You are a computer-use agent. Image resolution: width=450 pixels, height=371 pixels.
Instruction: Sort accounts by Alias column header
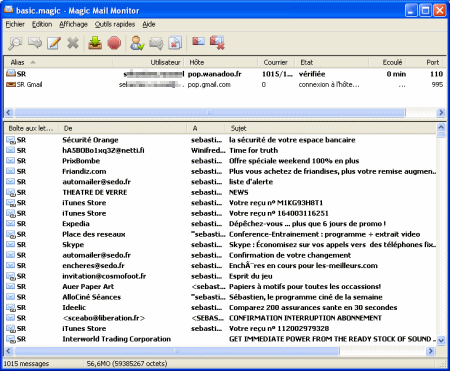[x=58, y=62]
